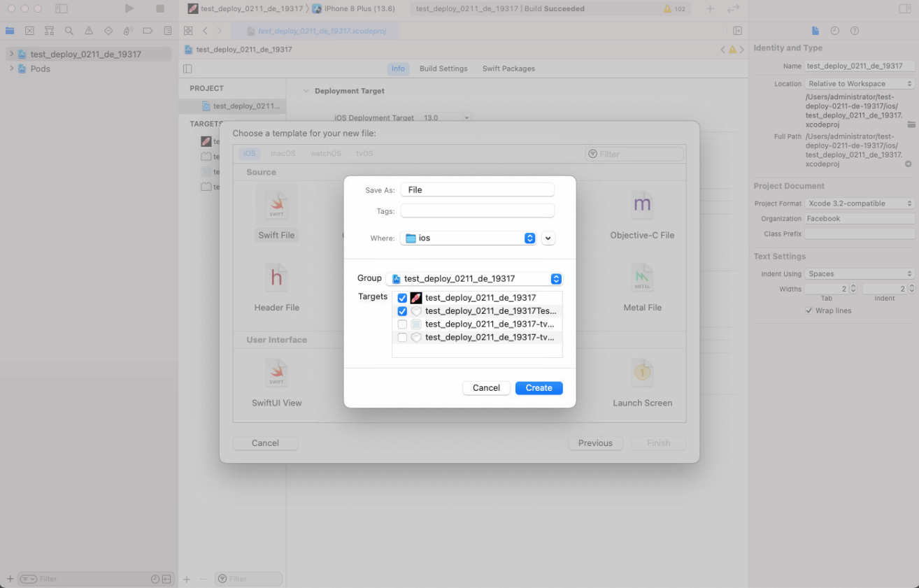Viewport: 919px width, 588px height.
Task: Expand the save dialog with chevron button
Action: [548, 238]
